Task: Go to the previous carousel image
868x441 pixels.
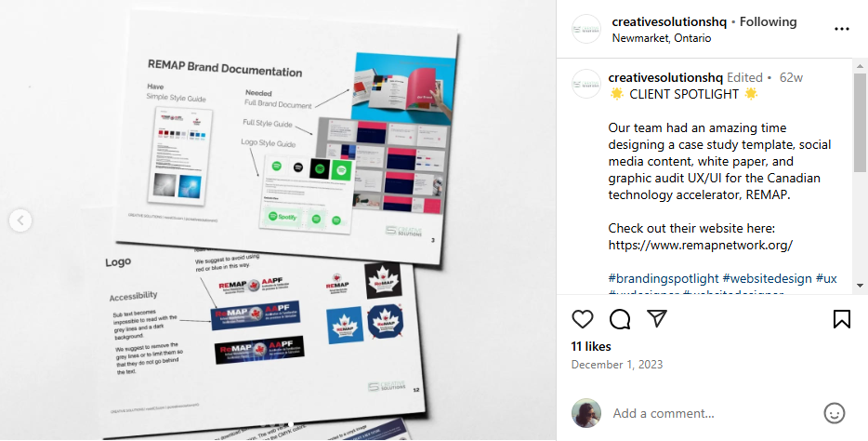Action: pyautogui.click(x=20, y=220)
